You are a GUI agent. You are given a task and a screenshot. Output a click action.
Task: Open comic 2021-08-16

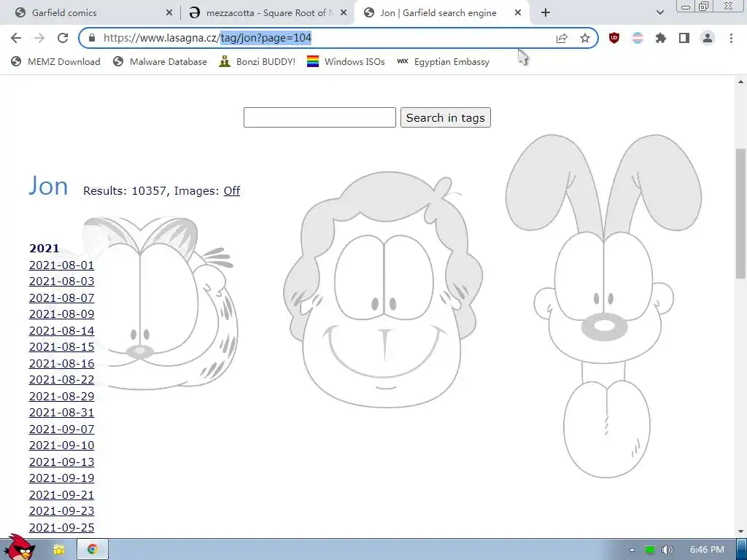coord(61,364)
